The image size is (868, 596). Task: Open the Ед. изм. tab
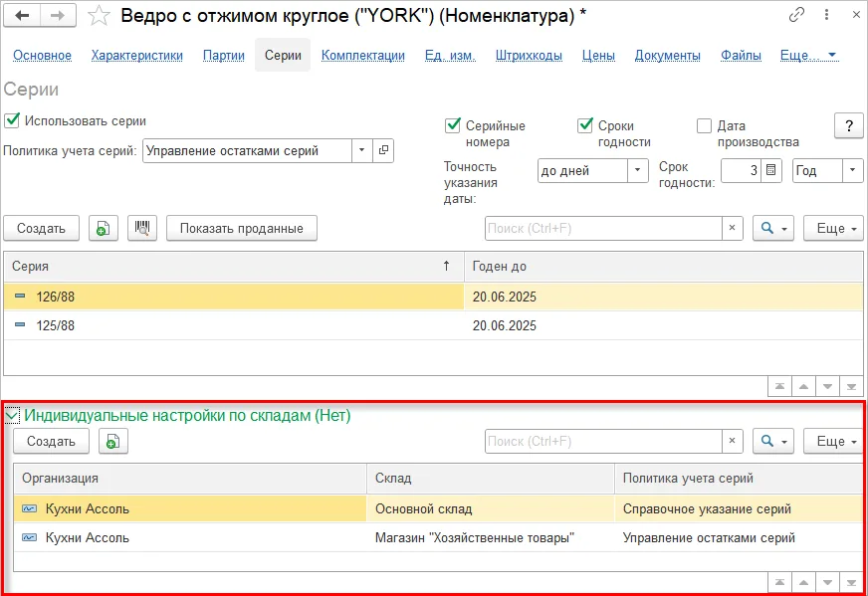450,56
